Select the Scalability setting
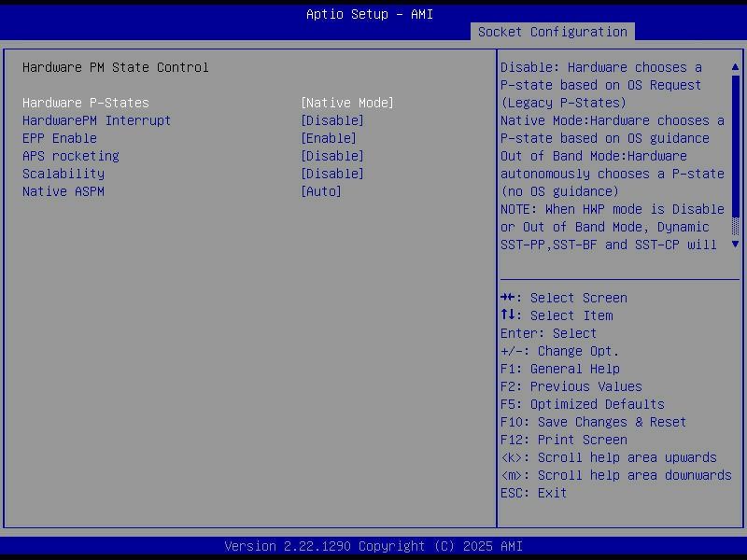The image size is (747, 560). pyautogui.click(x=63, y=174)
